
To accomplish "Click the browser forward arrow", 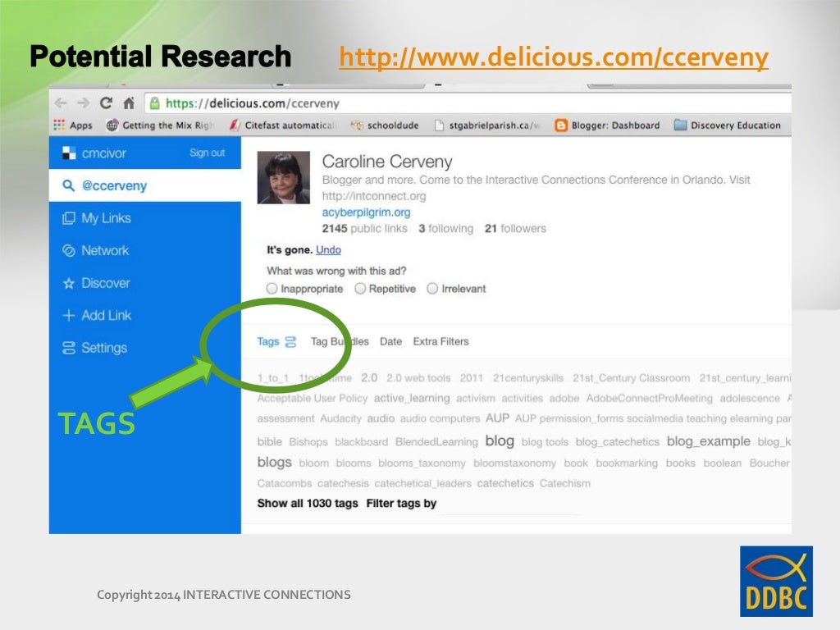I will (83, 103).
